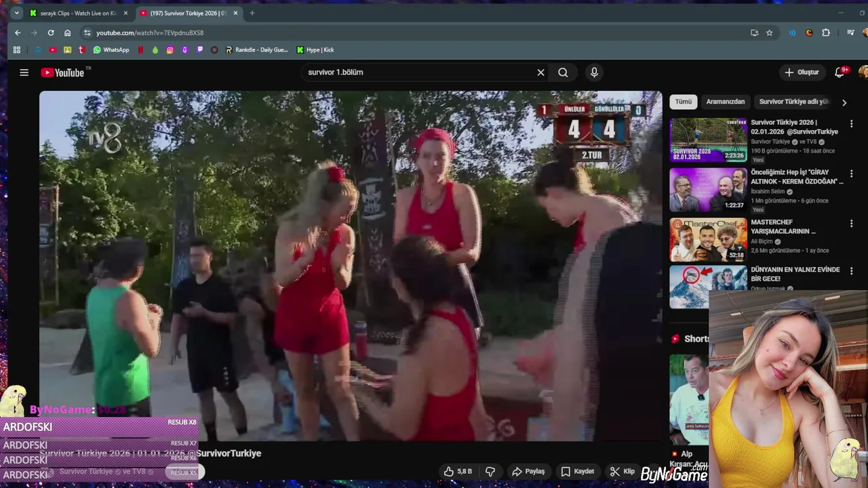Click the video player to pause
The image size is (868, 488).
[351, 266]
